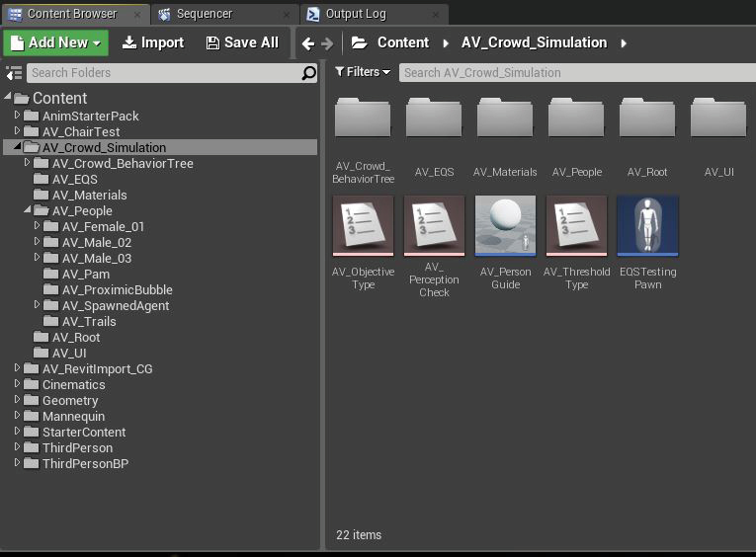Select the AV_PersonGuide asset thumbnail
The image size is (756, 557).
[x=505, y=225]
